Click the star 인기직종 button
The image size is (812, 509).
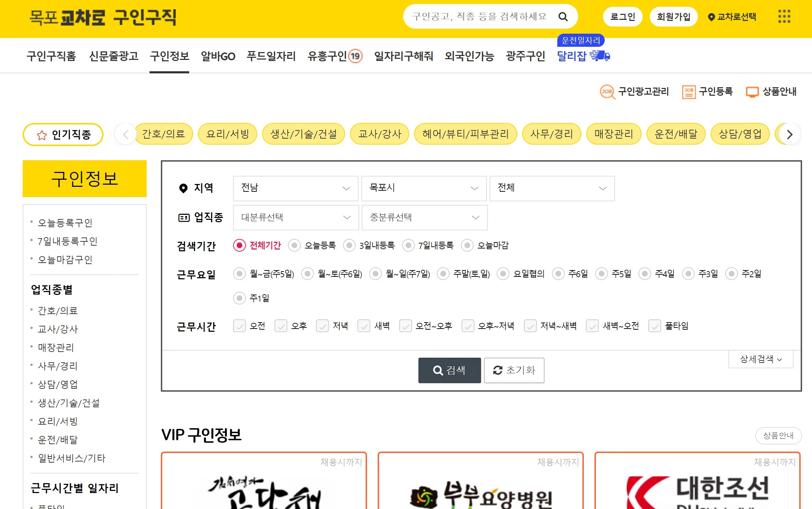pyautogui.click(x=63, y=134)
